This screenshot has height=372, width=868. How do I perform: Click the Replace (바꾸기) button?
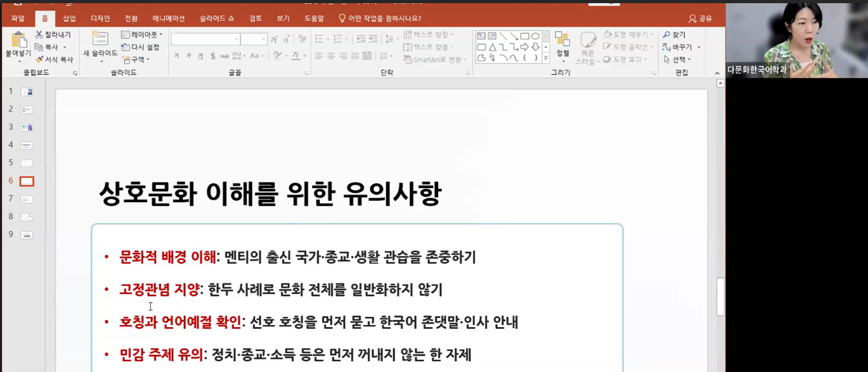(682, 47)
